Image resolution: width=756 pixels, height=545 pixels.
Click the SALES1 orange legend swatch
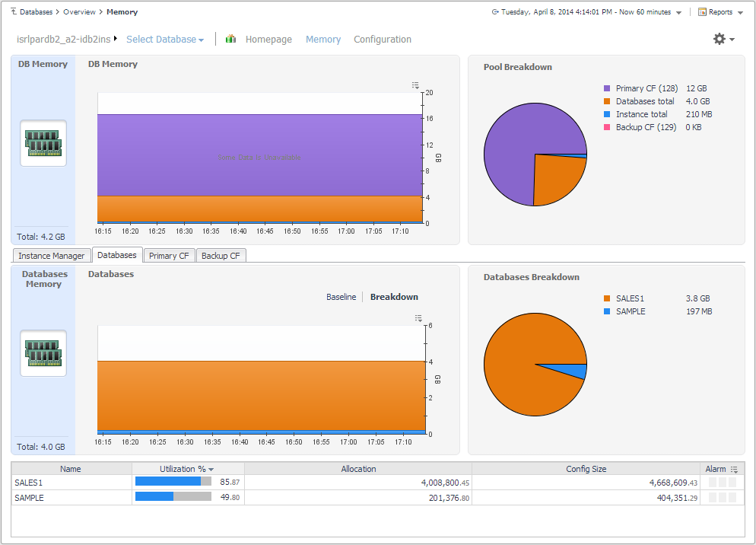(607, 299)
